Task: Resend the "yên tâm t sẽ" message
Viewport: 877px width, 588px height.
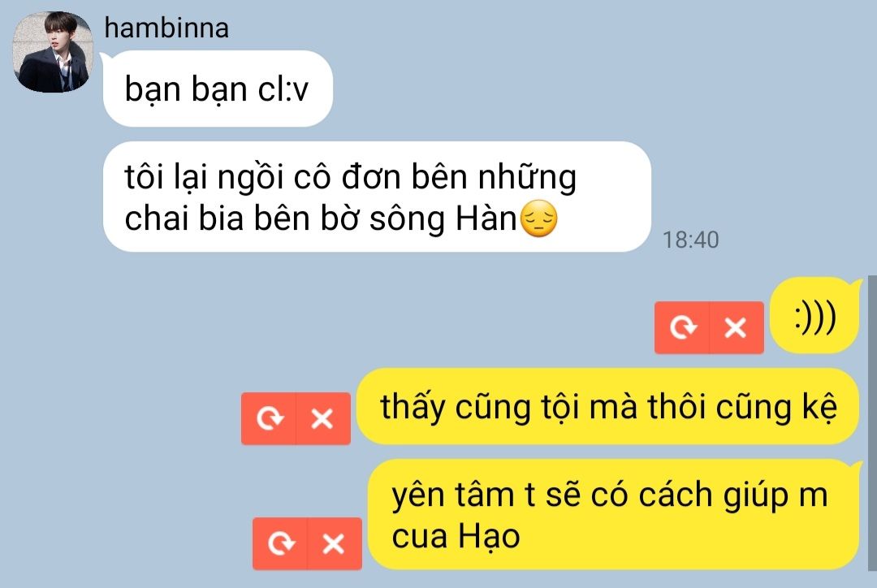Action: [x=279, y=543]
